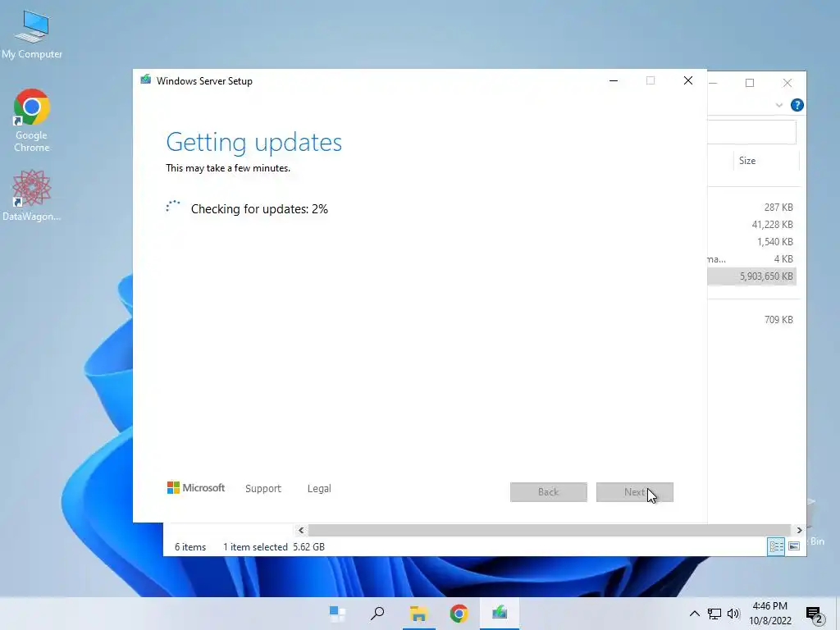
Task: Switch File Explorer to details view
Action: [776, 546]
